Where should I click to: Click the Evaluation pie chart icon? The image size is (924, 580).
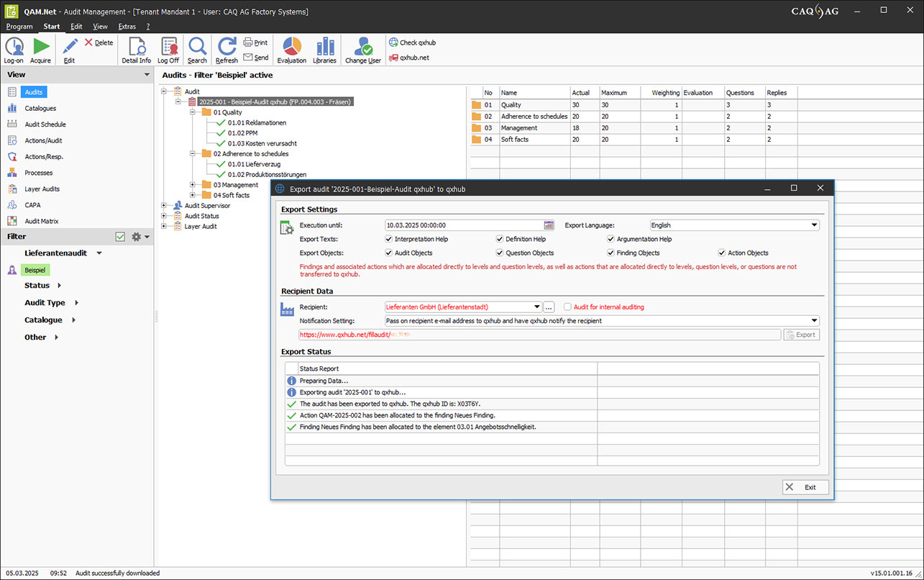291,47
